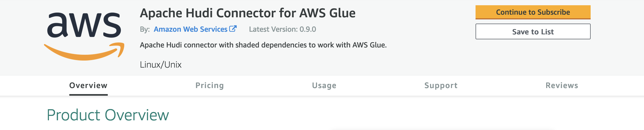Open the Amazon Web Services vendor link
Image resolution: width=644 pixels, height=130 pixels.
(x=190, y=29)
